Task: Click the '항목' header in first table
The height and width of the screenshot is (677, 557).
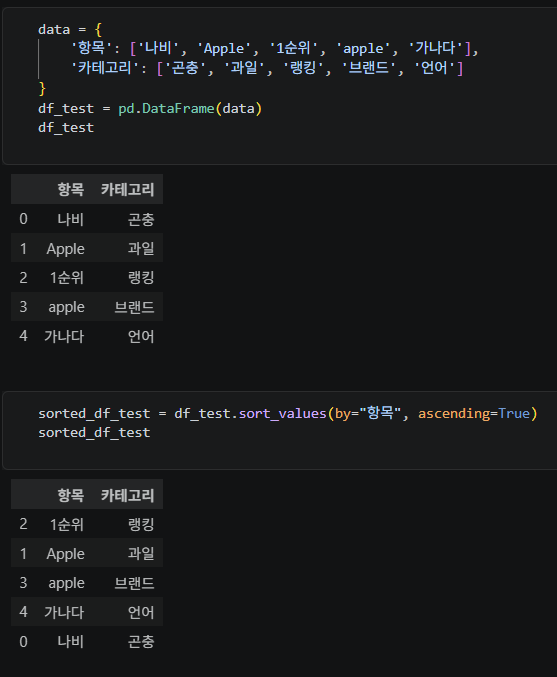Action: 71,190
